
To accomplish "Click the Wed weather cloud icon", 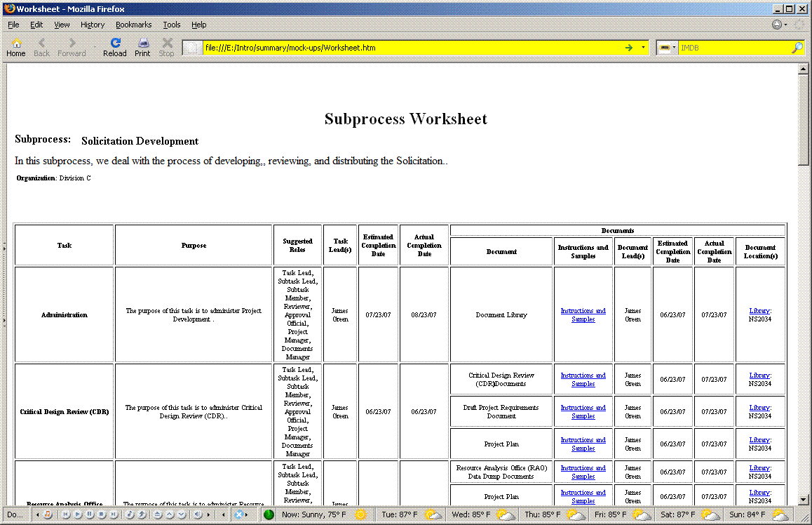I will (x=506, y=514).
